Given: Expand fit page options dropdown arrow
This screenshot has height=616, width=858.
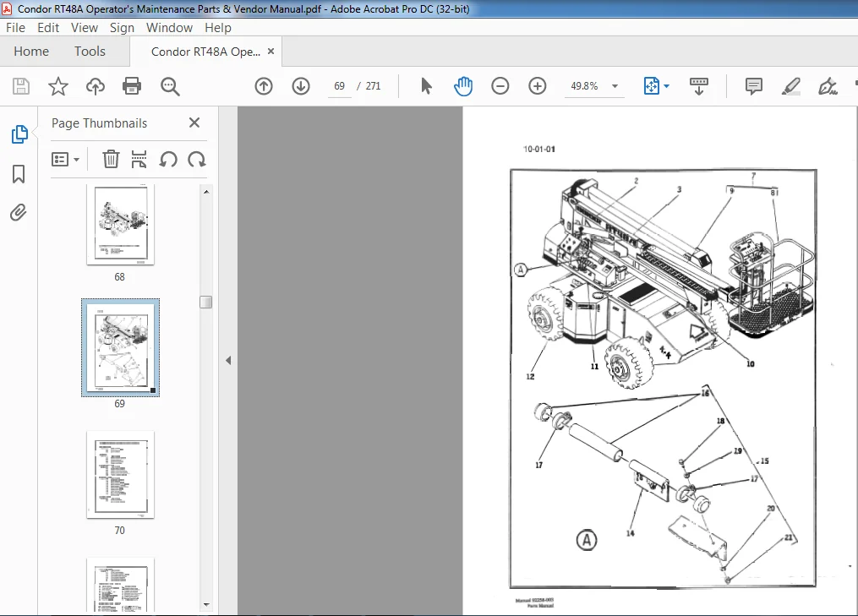Looking at the screenshot, I should (666, 86).
